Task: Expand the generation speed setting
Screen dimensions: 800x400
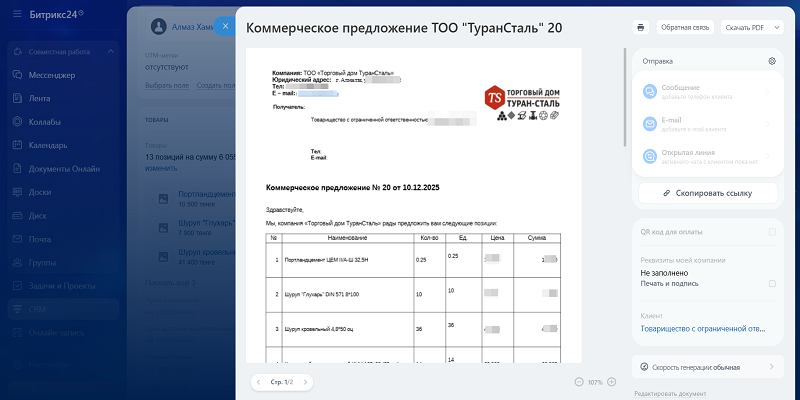Action: coord(770,367)
